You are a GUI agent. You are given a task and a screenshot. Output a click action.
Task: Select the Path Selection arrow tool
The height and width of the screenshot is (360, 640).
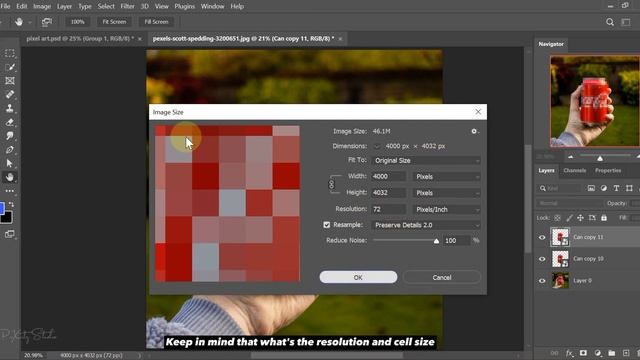click(10, 163)
